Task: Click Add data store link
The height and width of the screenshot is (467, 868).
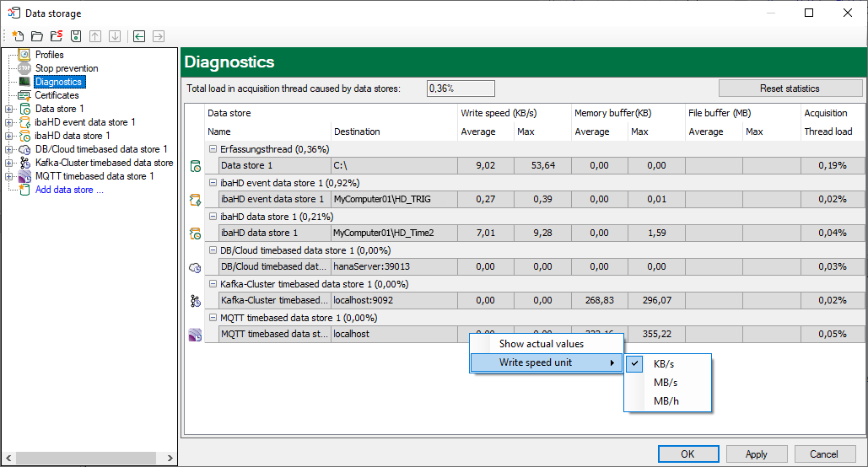Action: click(x=69, y=190)
